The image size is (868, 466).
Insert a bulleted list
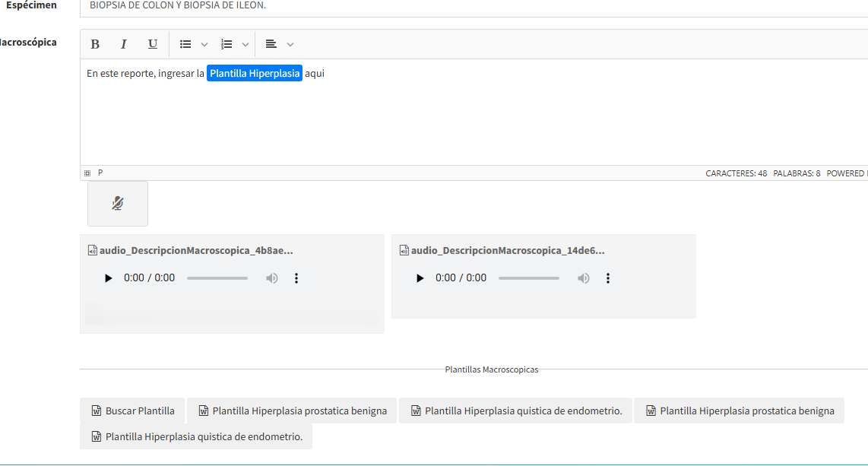coord(185,44)
